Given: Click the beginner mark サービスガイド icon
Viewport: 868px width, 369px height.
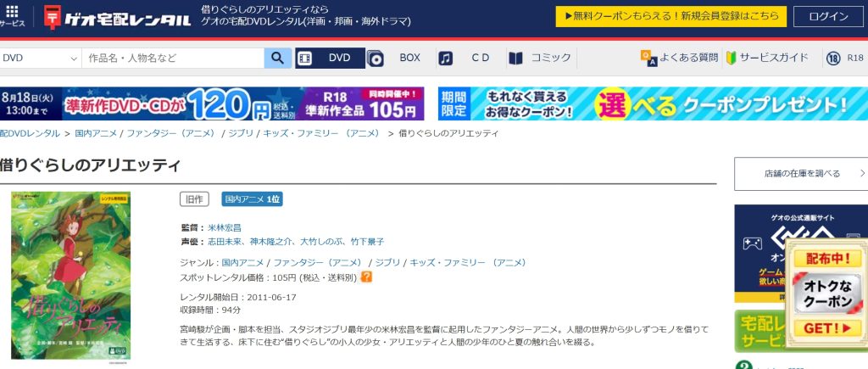Looking at the screenshot, I should click(x=732, y=58).
